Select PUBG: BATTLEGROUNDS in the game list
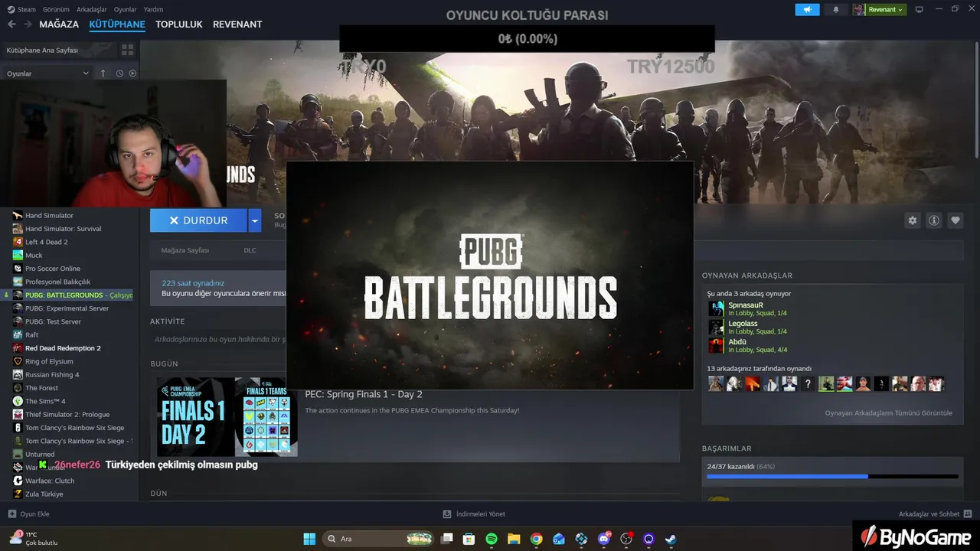 coord(67,295)
